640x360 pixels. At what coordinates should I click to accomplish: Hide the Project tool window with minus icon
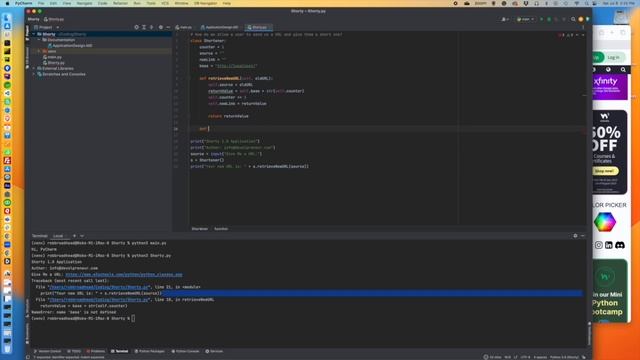(x=168, y=27)
